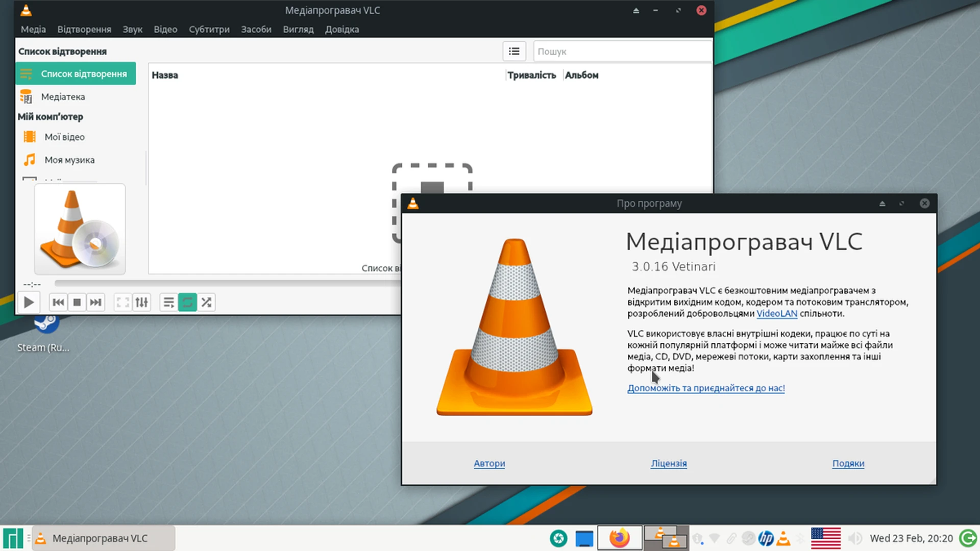Open the Субтитри menu

point(209,30)
